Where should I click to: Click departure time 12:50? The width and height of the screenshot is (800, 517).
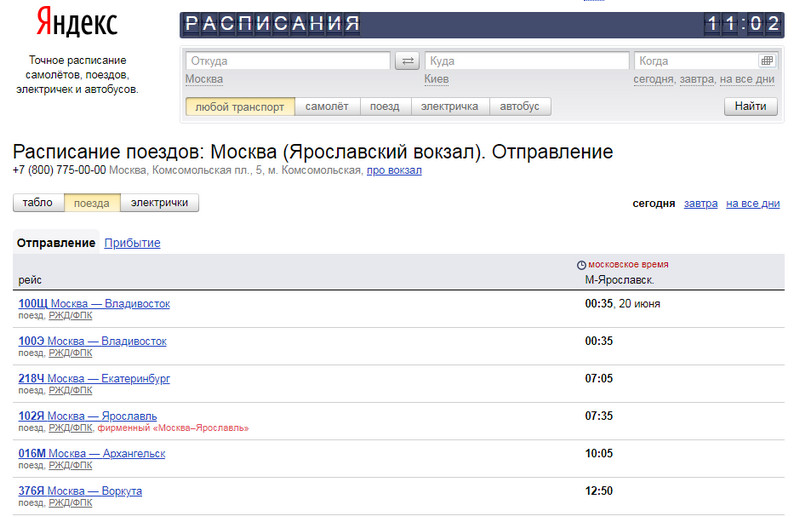coord(599,491)
